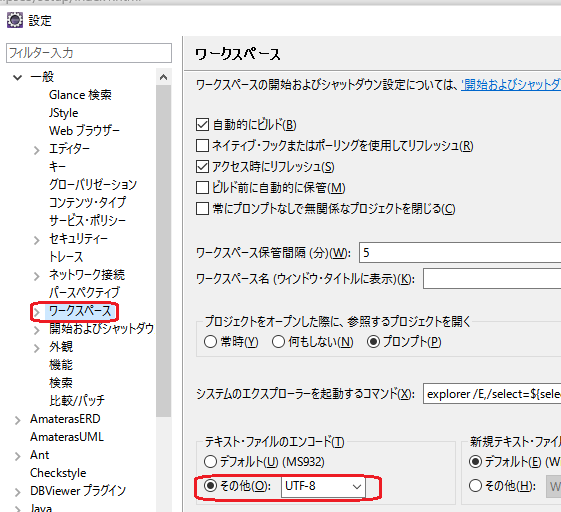Screen dimensions: 561x512
Task: Click the tree scrollbar up arrow
Action: 164,77
